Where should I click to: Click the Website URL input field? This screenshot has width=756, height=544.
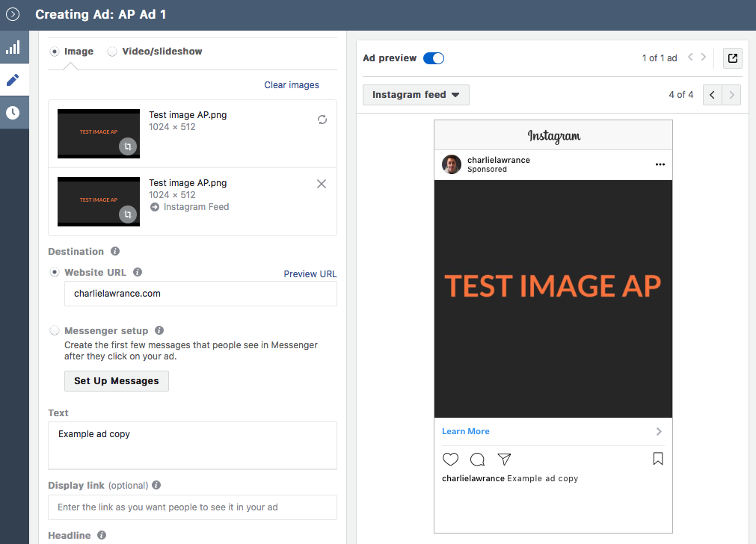[x=200, y=294]
